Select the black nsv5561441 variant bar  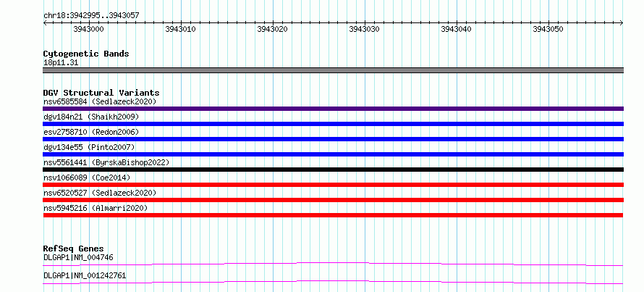[x=333, y=170]
